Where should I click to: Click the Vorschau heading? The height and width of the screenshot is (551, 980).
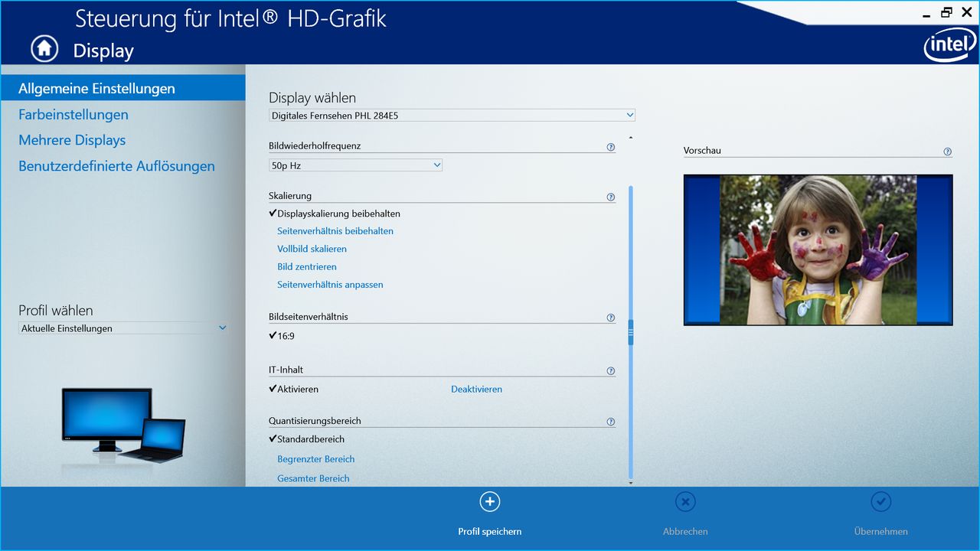click(x=702, y=151)
